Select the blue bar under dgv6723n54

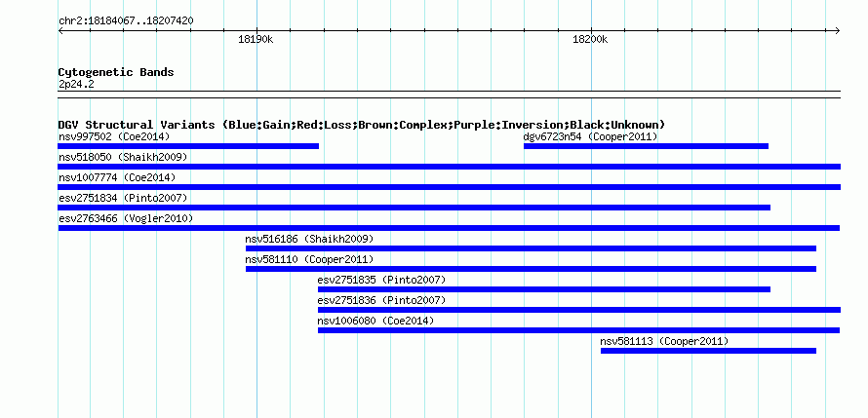[646, 146]
